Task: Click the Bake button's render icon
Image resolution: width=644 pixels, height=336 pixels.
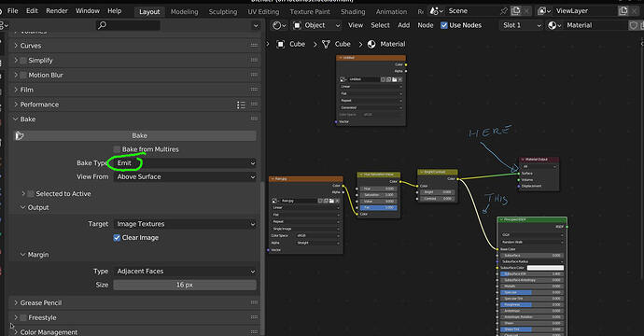Action: pos(20,135)
